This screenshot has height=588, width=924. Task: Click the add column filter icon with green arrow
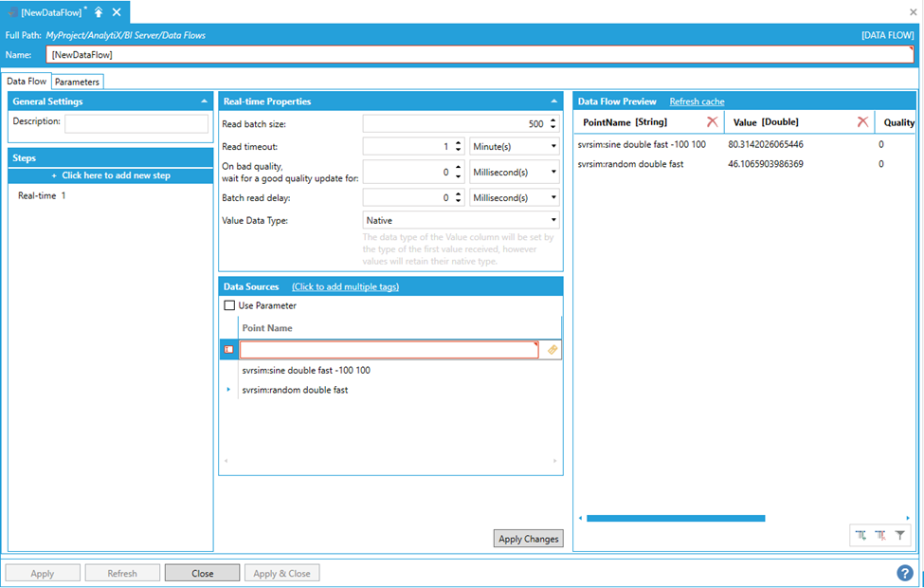pyautogui.click(x=861, y=536)
